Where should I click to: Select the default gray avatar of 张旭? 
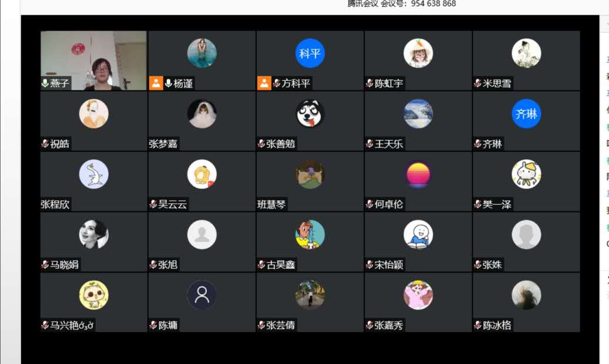[x=202, y=235]
